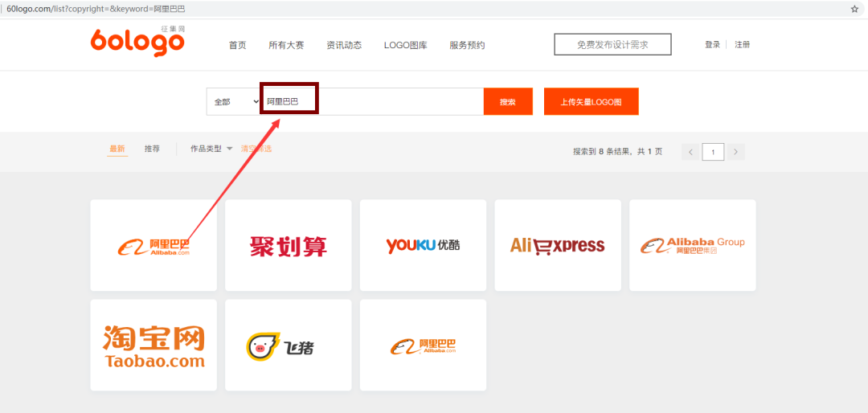Open the AliExpress logo card
The width and height of the screenshot is (868, 413).
coord(558,245)
